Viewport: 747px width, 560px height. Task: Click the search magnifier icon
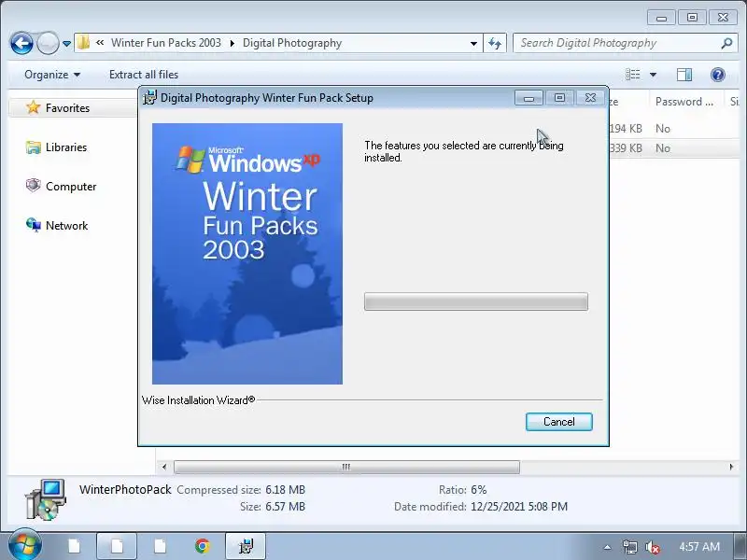coord(726,43)
